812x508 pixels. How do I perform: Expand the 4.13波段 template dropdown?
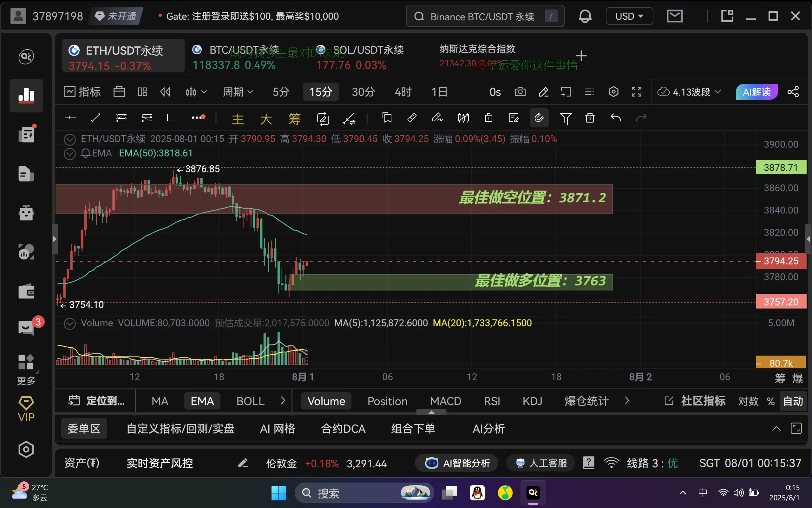689,92
